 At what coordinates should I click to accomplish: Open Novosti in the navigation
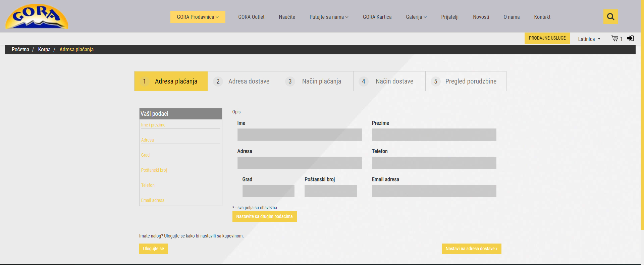click(x=481, y=17)
